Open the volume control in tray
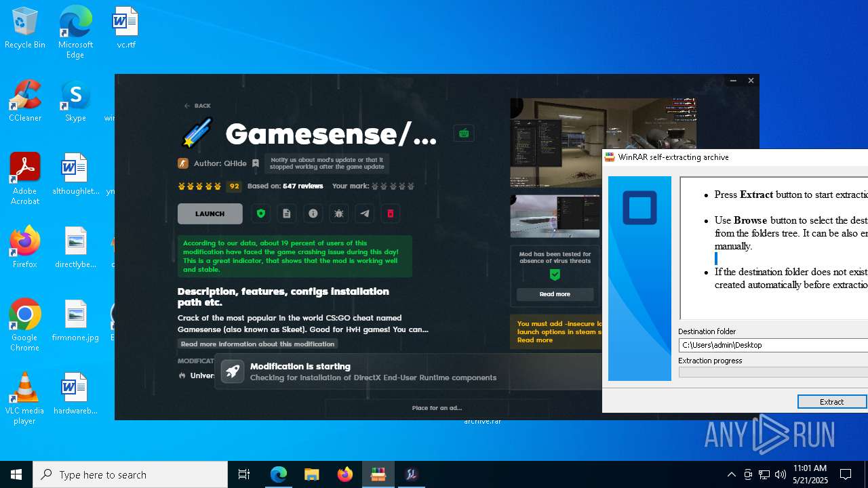 tap(781, 474)
